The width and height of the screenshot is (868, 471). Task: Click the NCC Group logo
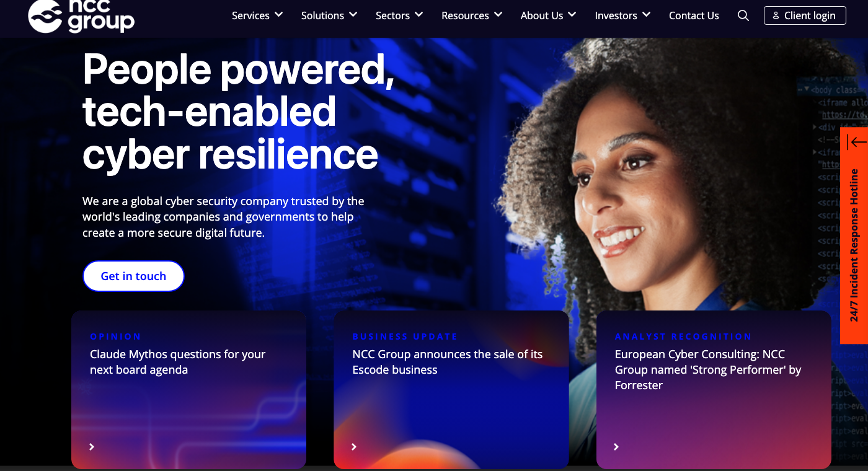click(x=81, y=15)
